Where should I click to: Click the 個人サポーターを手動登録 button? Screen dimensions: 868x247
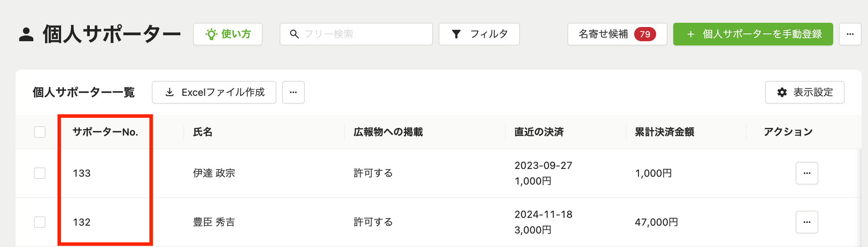pos(753,34)
